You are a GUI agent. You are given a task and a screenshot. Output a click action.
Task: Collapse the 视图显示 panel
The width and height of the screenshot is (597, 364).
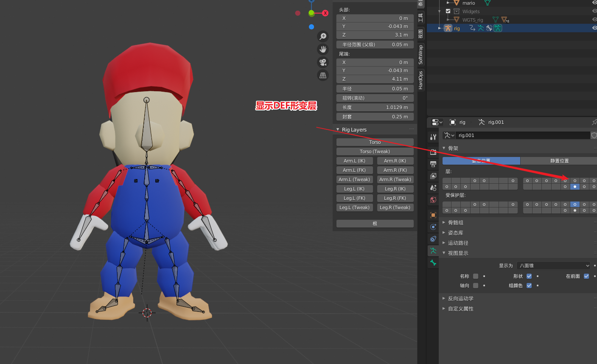[x=444, y=253]
